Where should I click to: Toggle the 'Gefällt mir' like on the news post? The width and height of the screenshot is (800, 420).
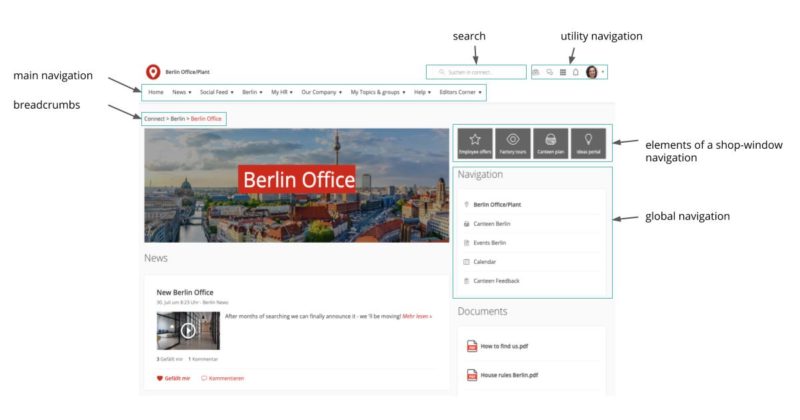pos(173,378)
